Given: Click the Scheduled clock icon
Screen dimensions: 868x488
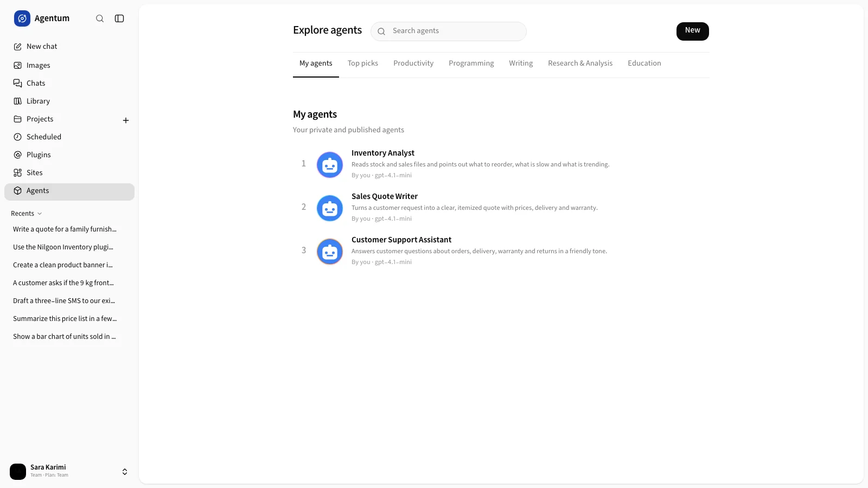Looking at the screenshot, I should pyautogui.click(x=18, y=137).
